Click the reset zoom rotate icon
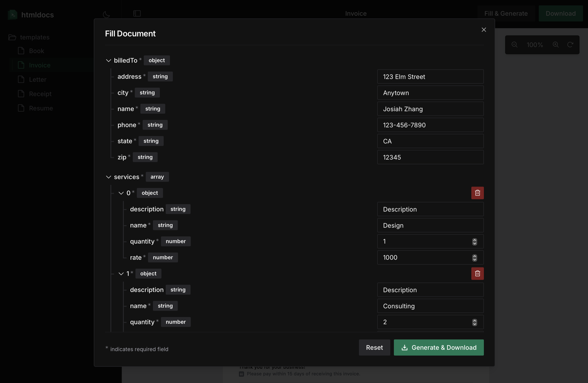 570,45
